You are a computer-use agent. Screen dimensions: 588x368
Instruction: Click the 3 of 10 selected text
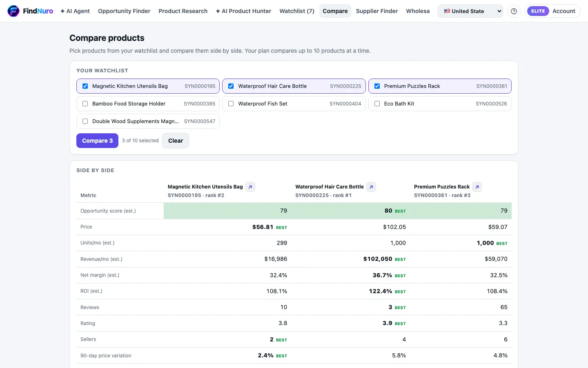[140, 141]
